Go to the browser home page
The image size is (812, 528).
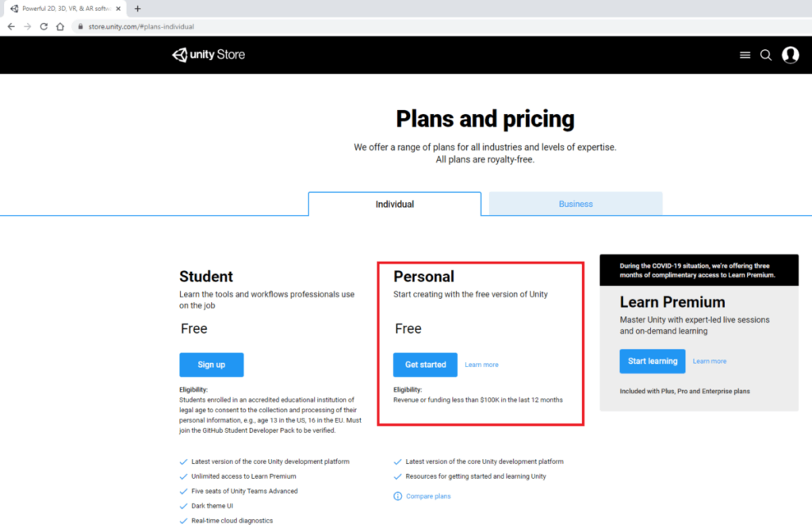[x=59, y=26]
